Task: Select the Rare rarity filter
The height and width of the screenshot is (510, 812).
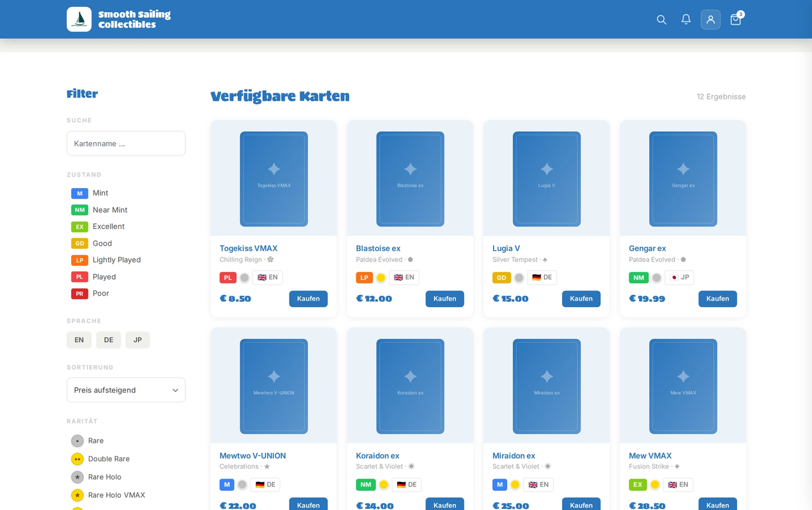Action: tap(88, 441)
